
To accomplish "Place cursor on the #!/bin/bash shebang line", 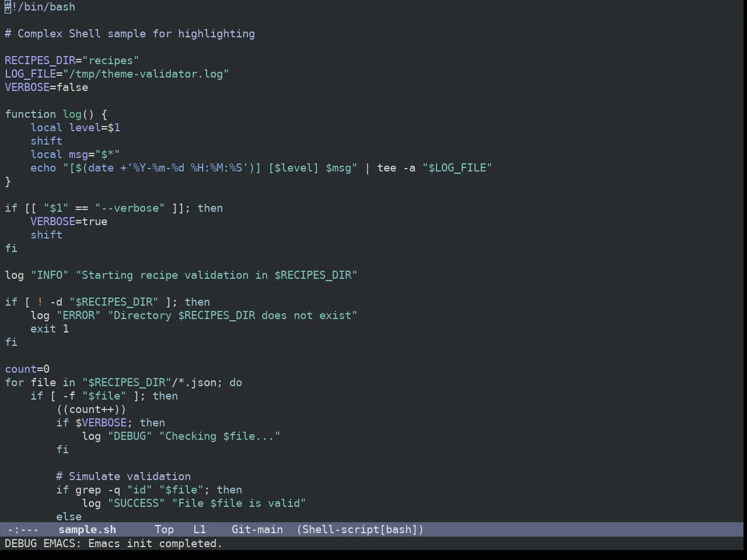I will point(40,7).
